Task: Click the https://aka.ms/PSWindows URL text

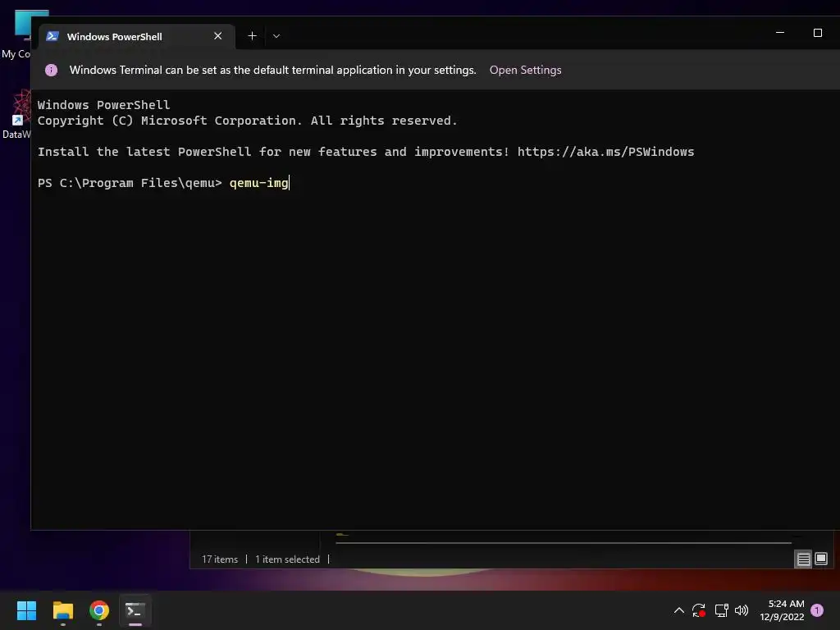Action: pos(605,152)
